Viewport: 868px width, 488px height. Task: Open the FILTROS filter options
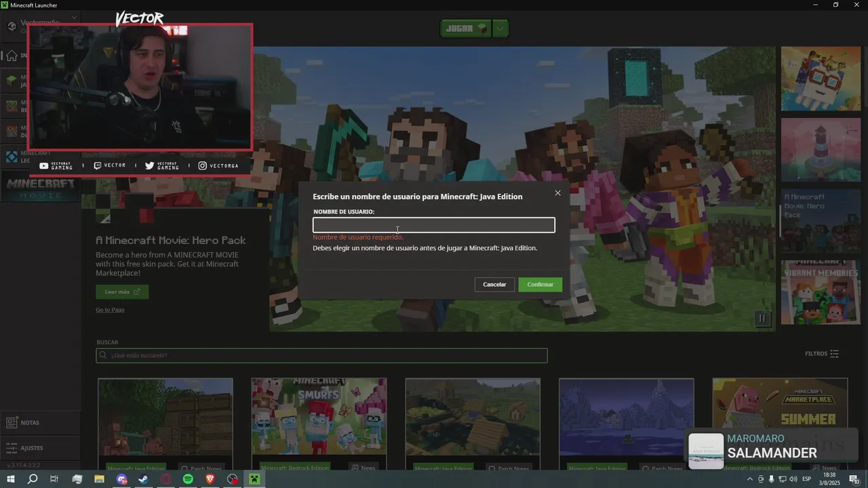[x=822, y=354]
